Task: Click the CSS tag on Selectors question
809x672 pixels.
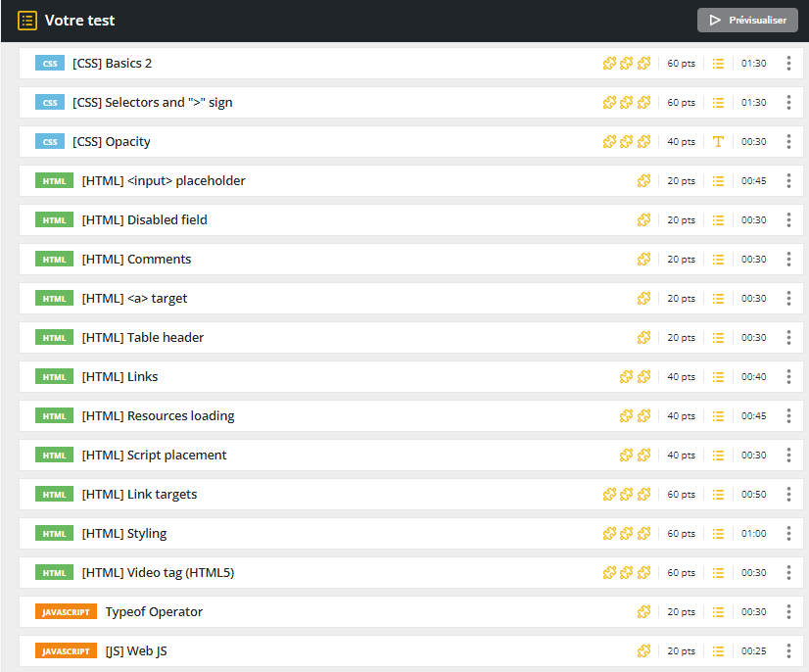Action: pyautogui.click(x=50, y=103)
